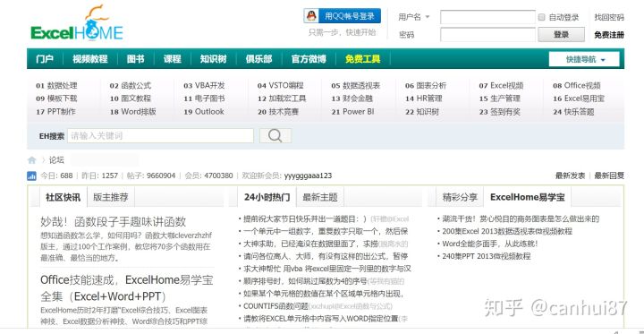
Task: Click the home breadcrumb icon
Action: (31, 160)
